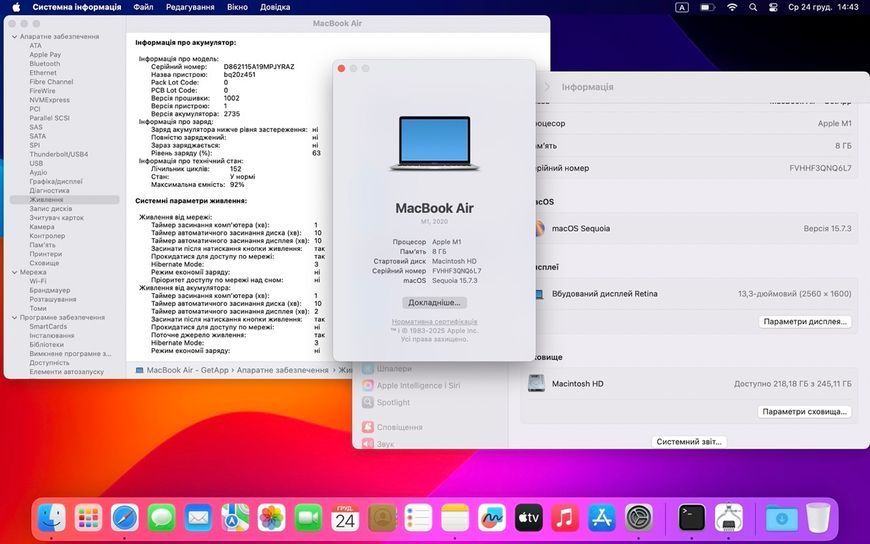Select Bluetooth in the hardware list
The height and width of the screenshot is (544, 870).
coord(44,64)
